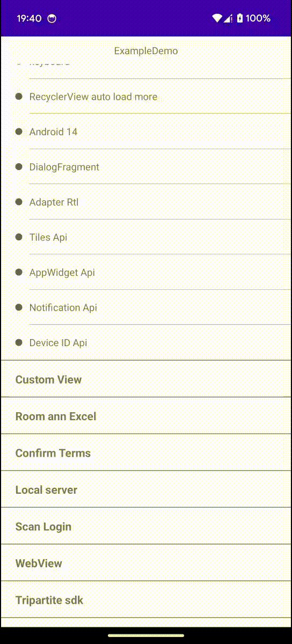Open the Scan Login group

pyautogui.click(x=146, y=526)
